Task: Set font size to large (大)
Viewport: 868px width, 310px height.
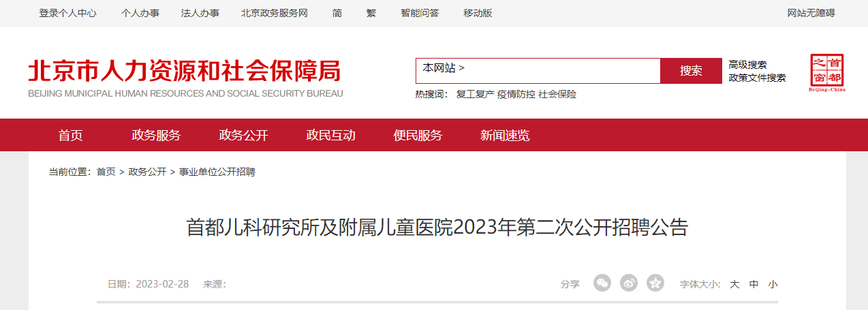Action: [734, 285]
